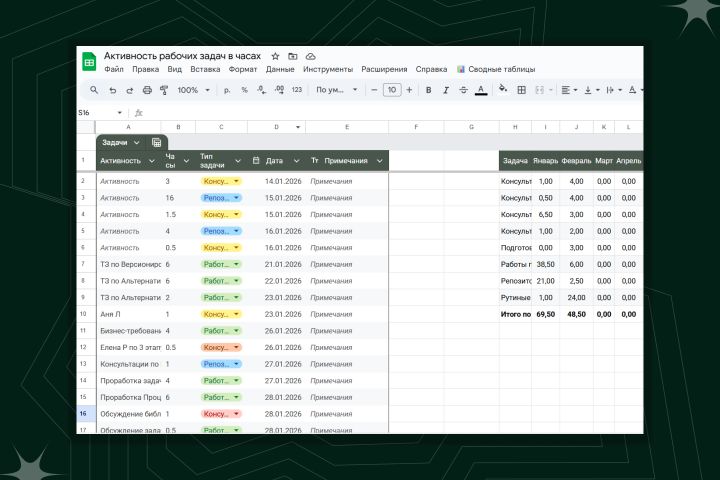Open the Правка menu
The width and height of the screenshot is (720, 480).
point(145,69)
